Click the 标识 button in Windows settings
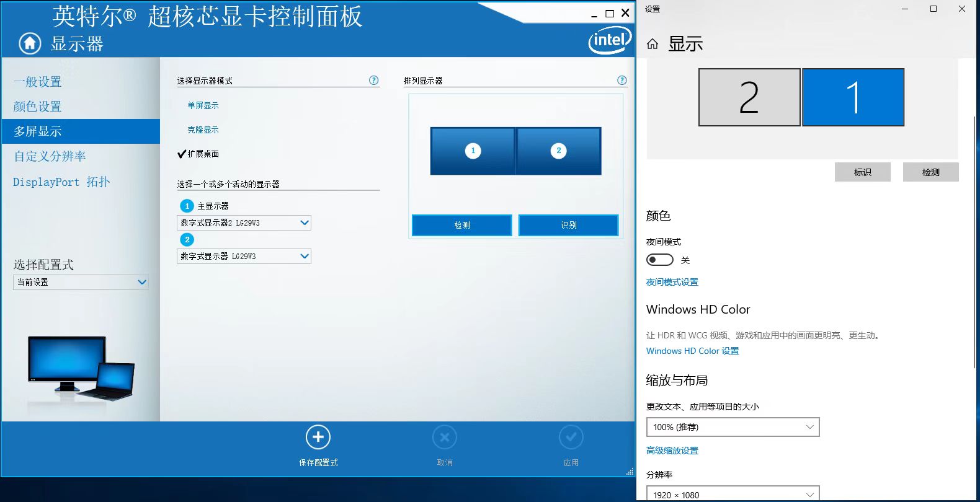 (863, 172)
